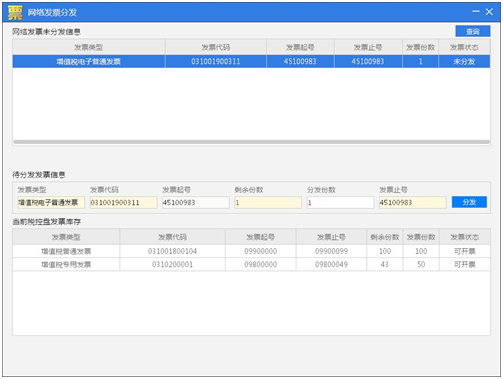The width and height of the screenshot is (503, 379).
Task: Click 可开票 status in 增值税专用发票 row
Action: (x=465, y=264)
